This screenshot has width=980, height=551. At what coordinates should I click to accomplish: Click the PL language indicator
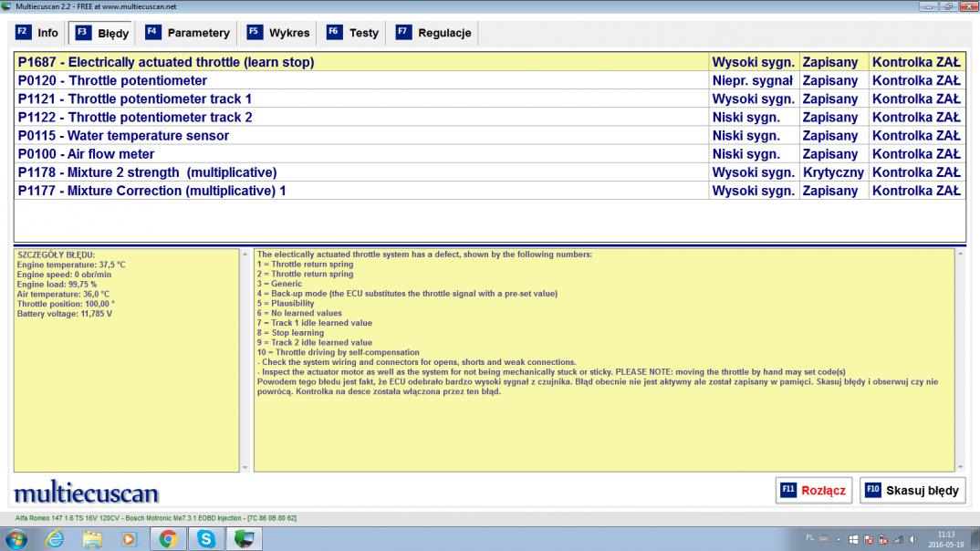click(810, 538)
